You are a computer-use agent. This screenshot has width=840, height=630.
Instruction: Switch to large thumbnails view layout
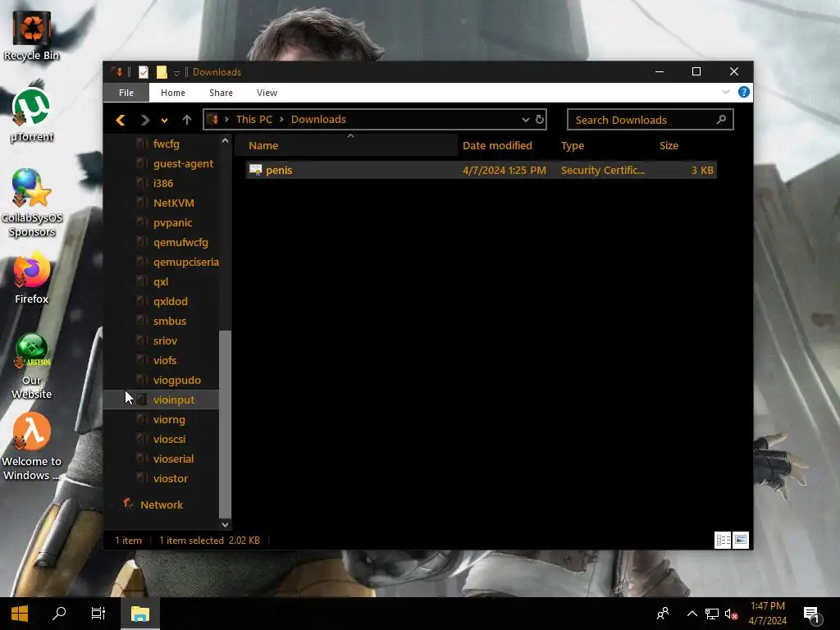(741, 540)
